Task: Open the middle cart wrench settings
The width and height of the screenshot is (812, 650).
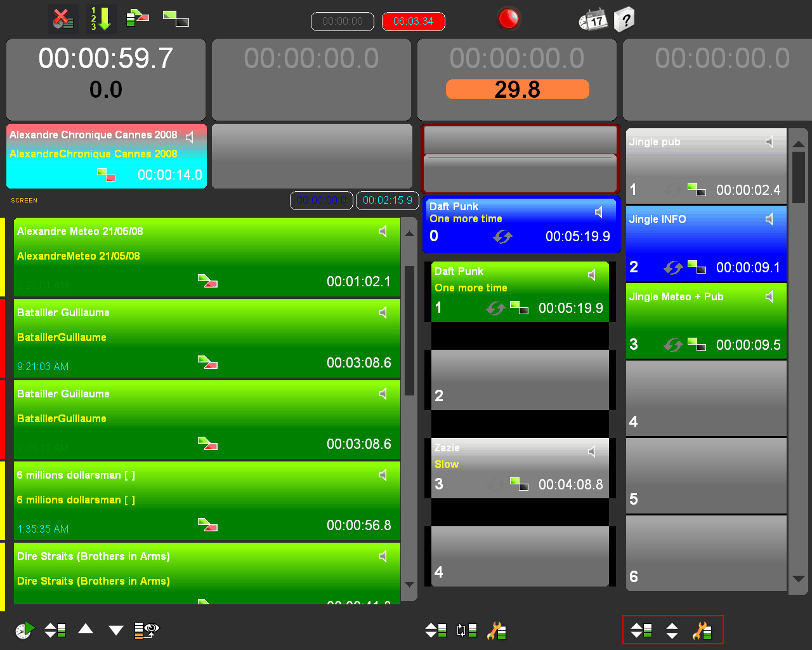Action: point(496,630)
